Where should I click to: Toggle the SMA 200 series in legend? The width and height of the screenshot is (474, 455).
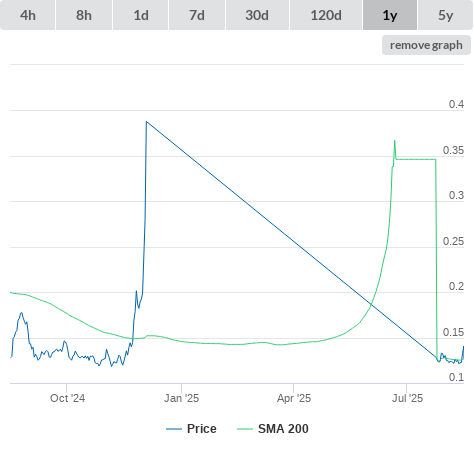tap(273, 429)
